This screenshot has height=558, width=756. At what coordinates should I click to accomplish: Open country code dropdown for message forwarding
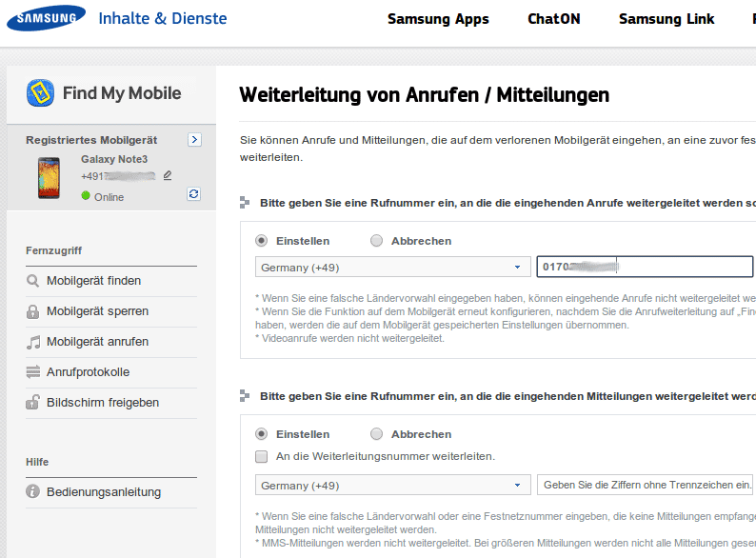pyautogui.click(x=393, y=485)
